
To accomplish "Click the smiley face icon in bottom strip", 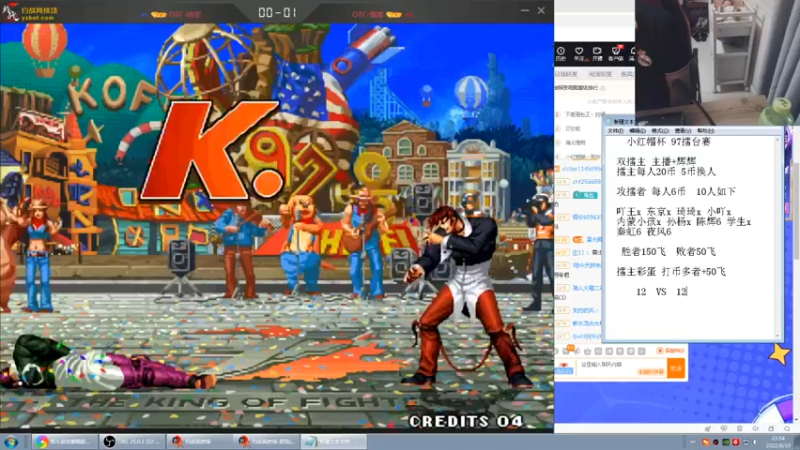I will 723,429.
